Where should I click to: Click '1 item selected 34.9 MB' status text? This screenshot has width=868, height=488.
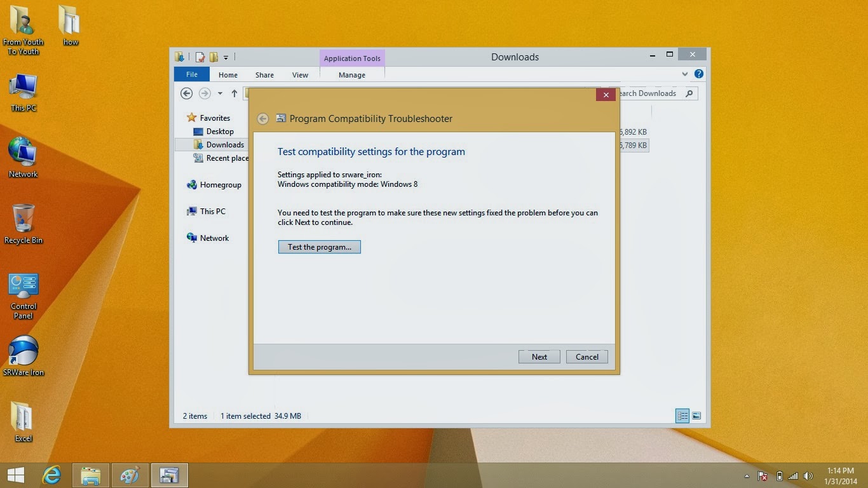click(x=261, y=416)
